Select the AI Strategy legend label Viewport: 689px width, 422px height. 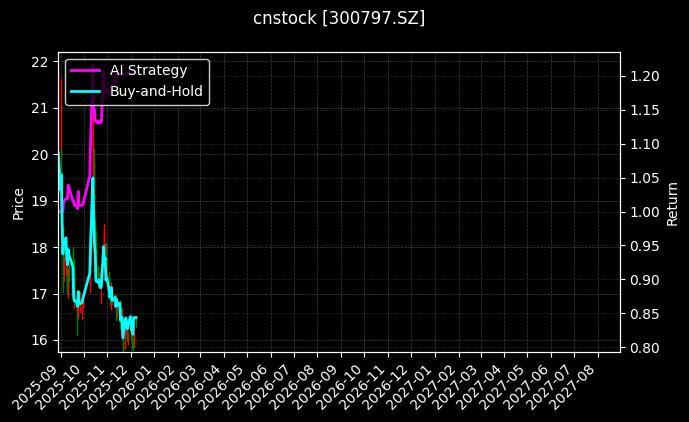(x=148, y=70)
